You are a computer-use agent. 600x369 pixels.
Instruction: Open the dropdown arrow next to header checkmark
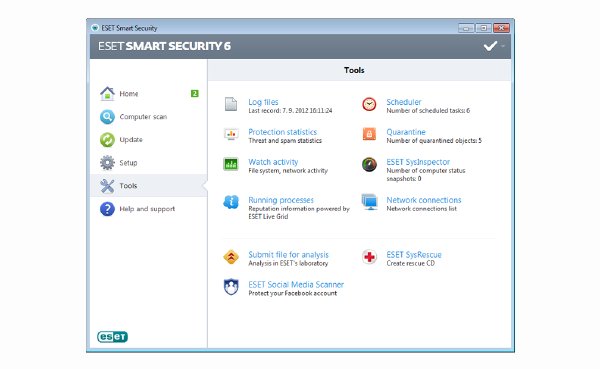click(503, 46)
